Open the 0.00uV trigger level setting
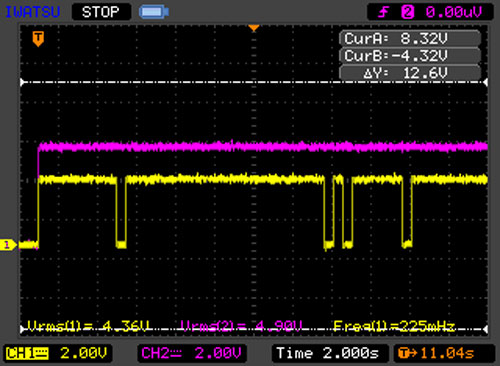 [x=454, y=12]
